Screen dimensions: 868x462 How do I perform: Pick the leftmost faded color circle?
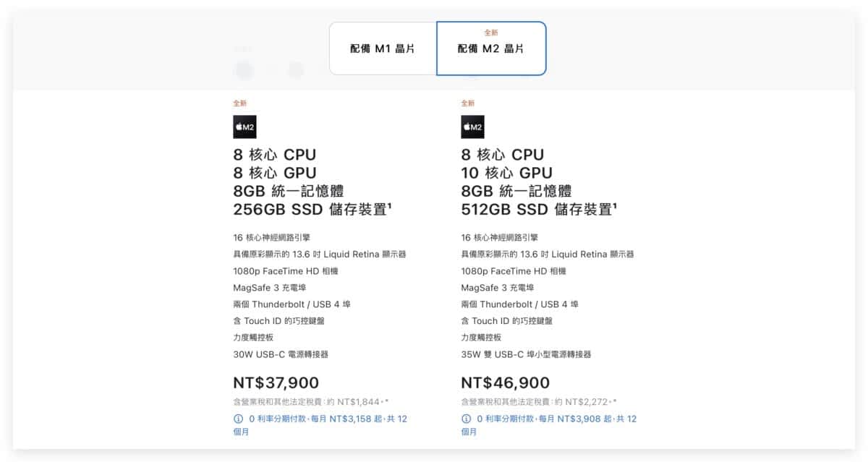tap(244, 70)
